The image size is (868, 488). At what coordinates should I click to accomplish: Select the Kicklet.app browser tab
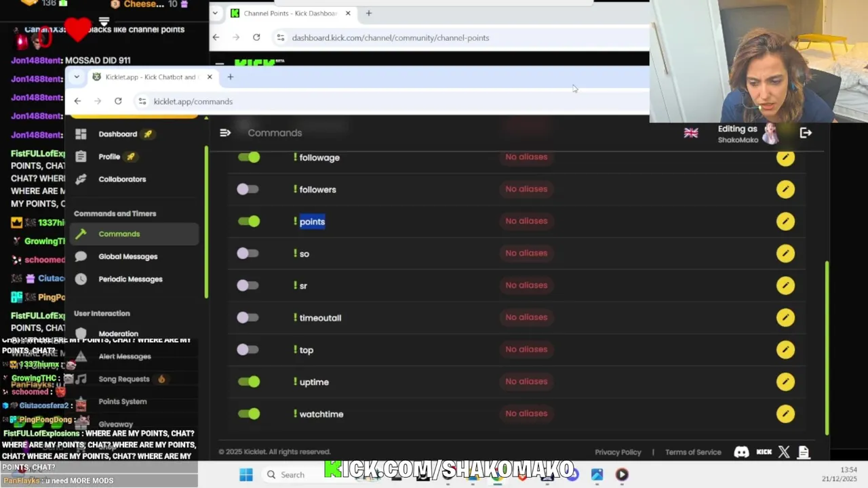pos(151,77)
